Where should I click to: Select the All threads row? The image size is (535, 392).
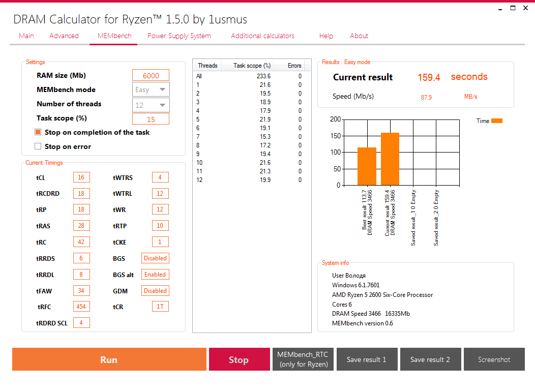pyautogui.click(x=252, y=76)
